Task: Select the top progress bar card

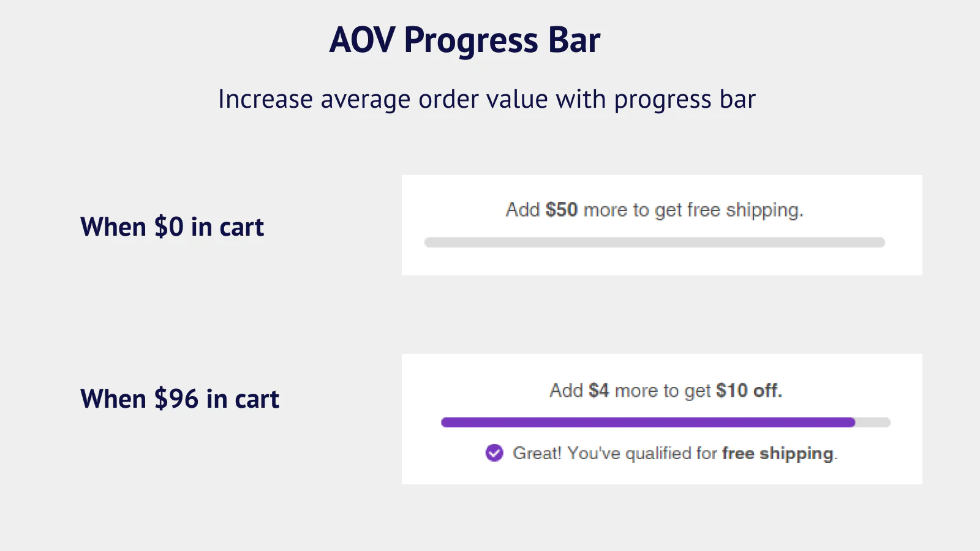Action: [x=661, y=225]
